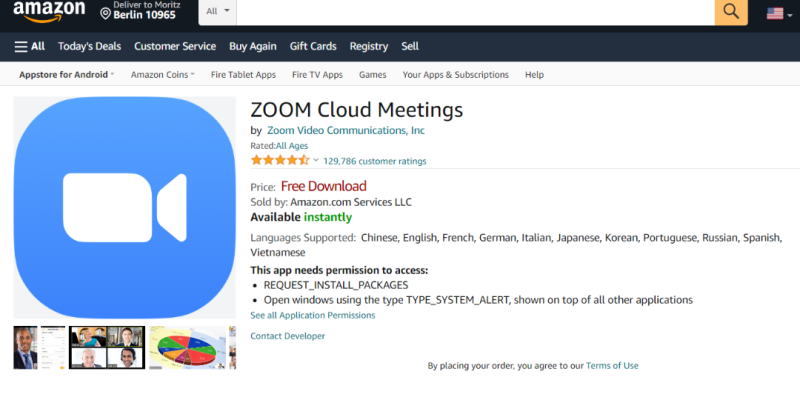This screenshot has height=400, width=800.
Task: Click the Sold by Amazon.com Services LLC text
Action: pyautogui.click(x=331, y=202)
